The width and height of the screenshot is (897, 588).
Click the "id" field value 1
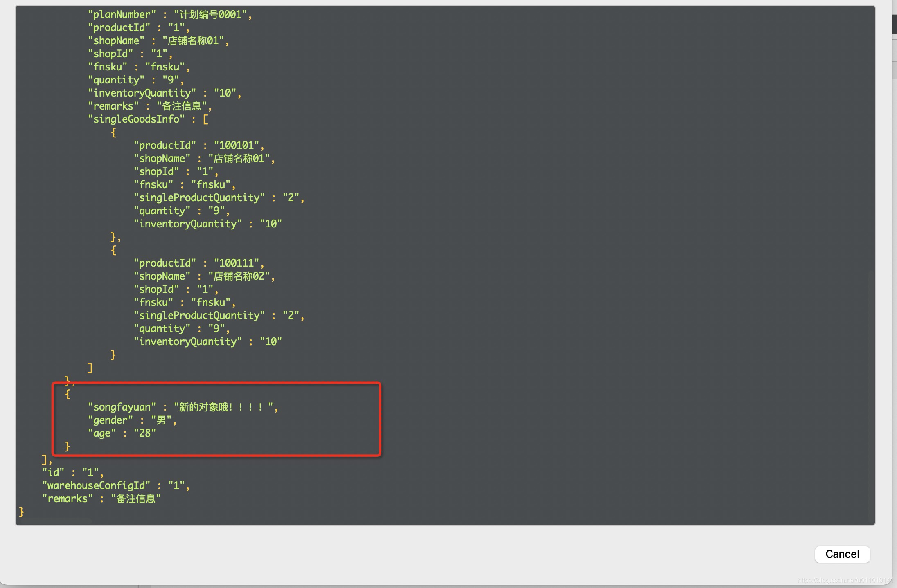[91, 472]
